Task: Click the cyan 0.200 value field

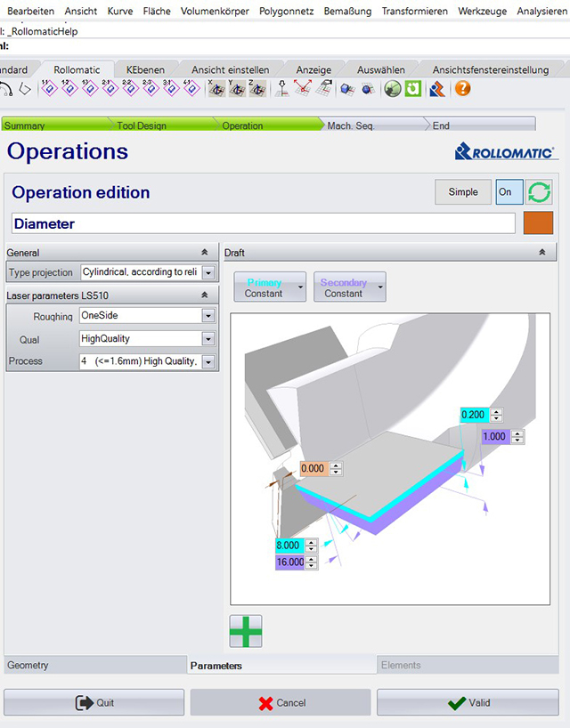Action: 476,415
